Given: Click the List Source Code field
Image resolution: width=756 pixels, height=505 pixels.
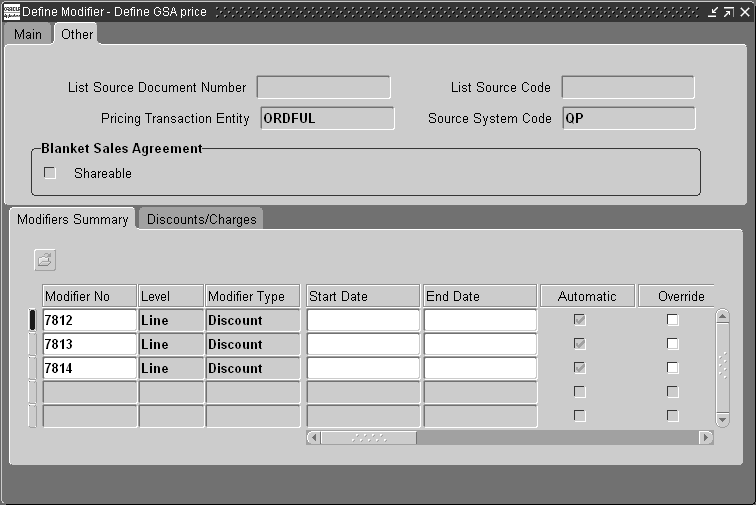Looking at the screenshot, I should pos(628,87).
